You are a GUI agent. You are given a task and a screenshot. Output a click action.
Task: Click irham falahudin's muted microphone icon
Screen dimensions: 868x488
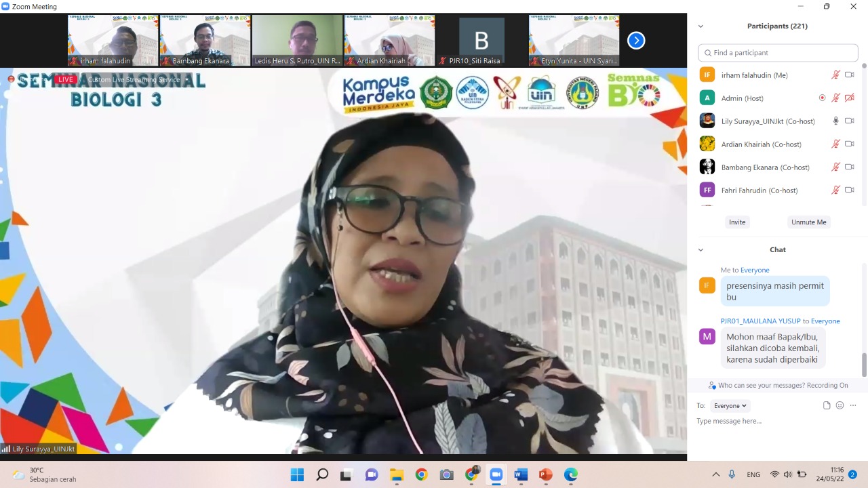tap(836, 75)
